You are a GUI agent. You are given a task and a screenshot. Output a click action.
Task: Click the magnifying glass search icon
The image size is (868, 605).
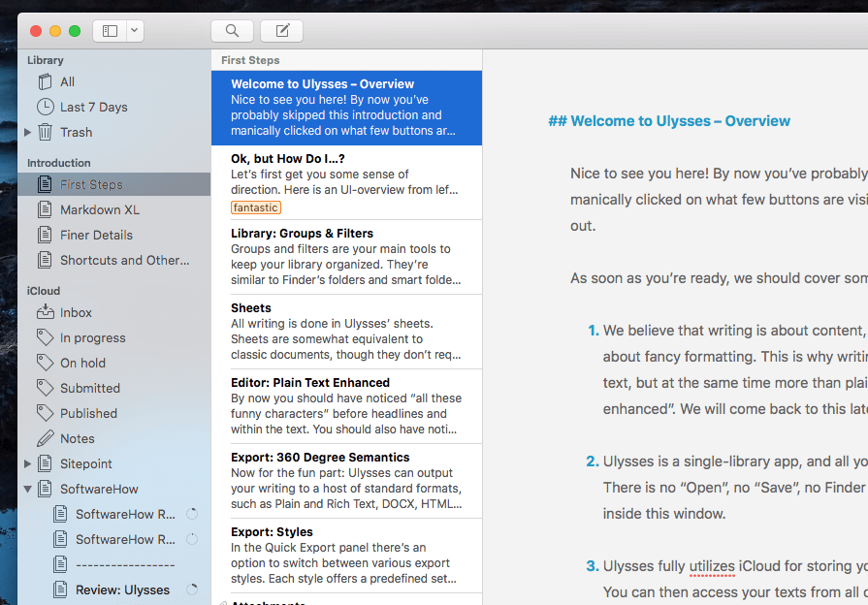[232, 31]
